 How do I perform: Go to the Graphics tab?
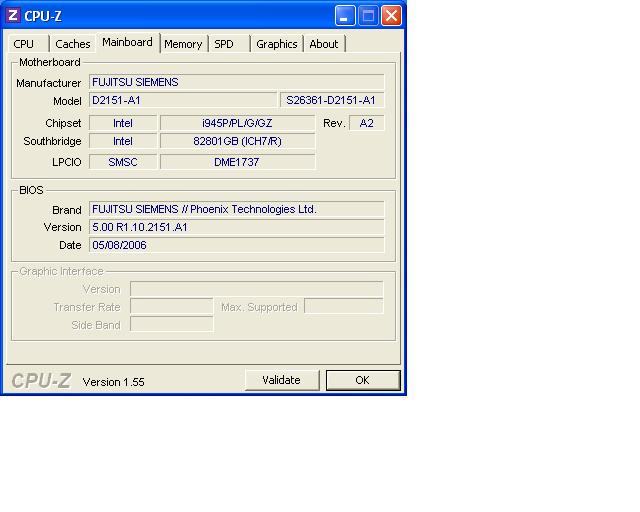pyautogui.click(x=276, y=44)
